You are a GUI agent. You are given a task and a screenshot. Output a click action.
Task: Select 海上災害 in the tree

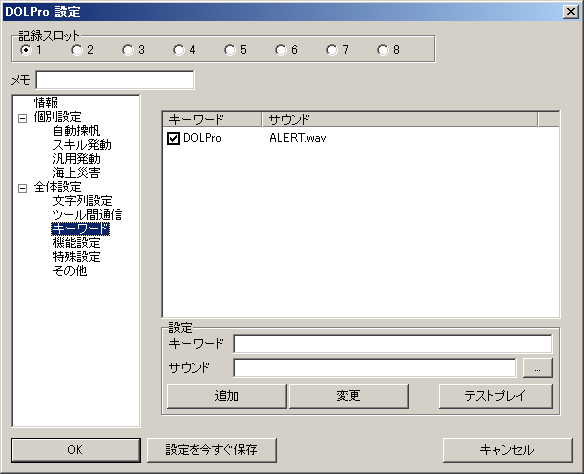click(76, 173)
